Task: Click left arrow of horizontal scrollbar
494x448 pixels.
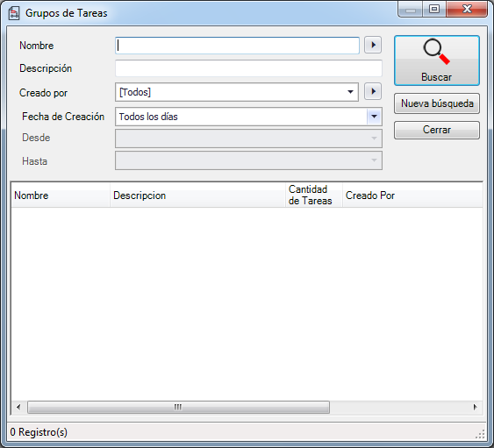Action: click(18, 407)
